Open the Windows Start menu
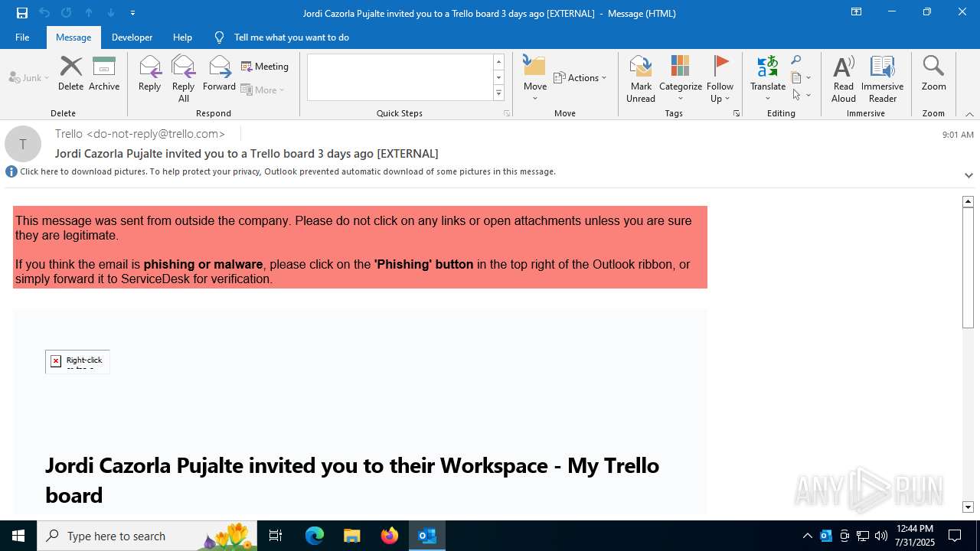 pos(18,536)
